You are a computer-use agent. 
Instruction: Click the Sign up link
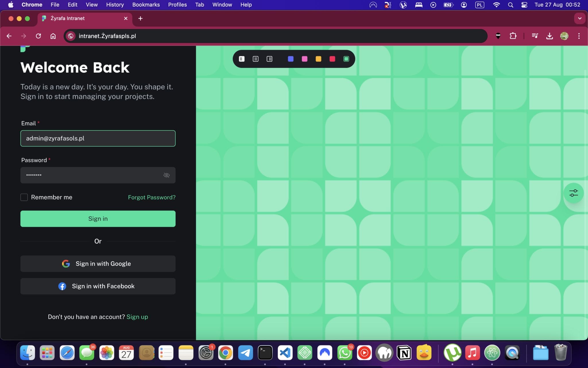pyautogui.click(x=137, y=317)
